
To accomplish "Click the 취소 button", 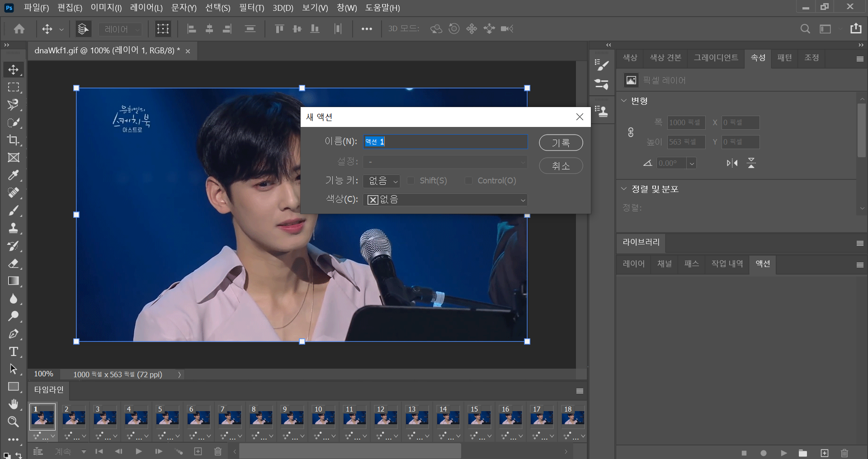I will tap(561, 166).
